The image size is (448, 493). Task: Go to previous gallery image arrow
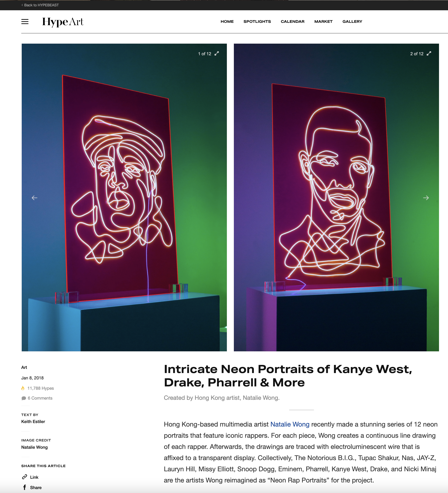(34, 198)
